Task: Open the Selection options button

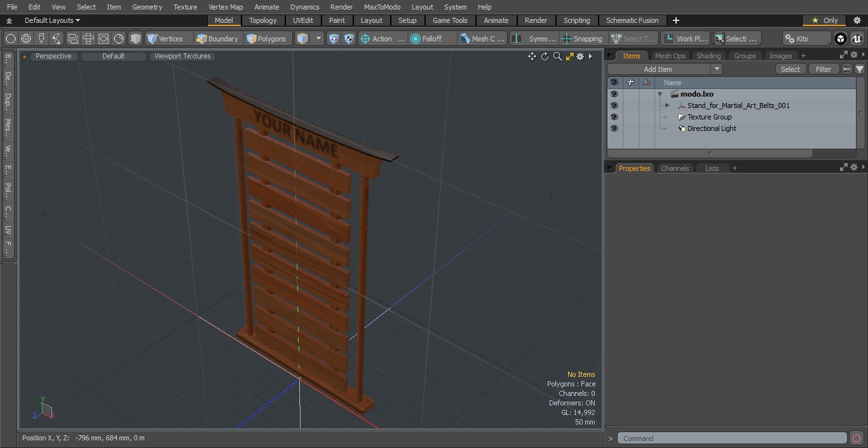Action: pyautogui.click(x=736, y=39)
